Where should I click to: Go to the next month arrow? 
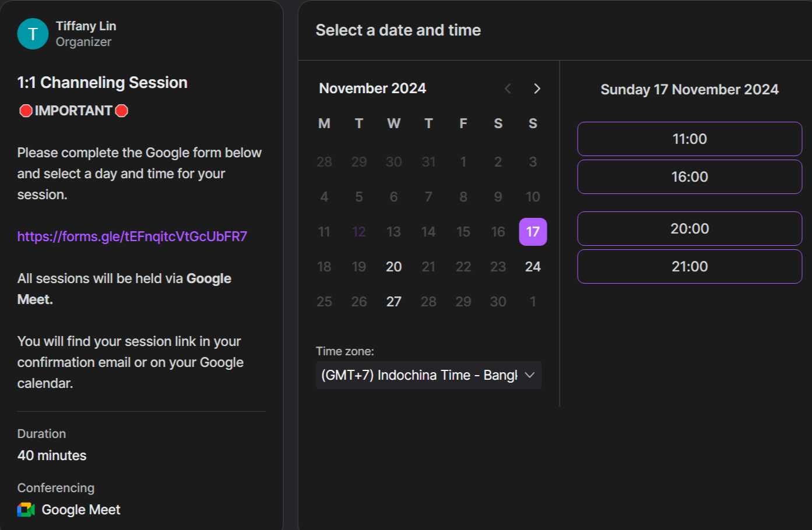coord(537,89)
